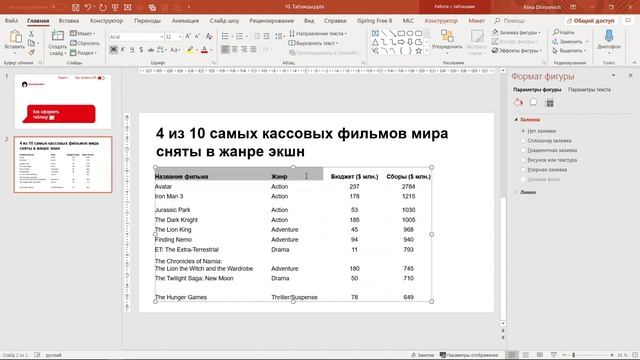The width and height of the screenshot is (640, 360).
Task: Click the Format Painter brush icon
Action: [31, 52]
